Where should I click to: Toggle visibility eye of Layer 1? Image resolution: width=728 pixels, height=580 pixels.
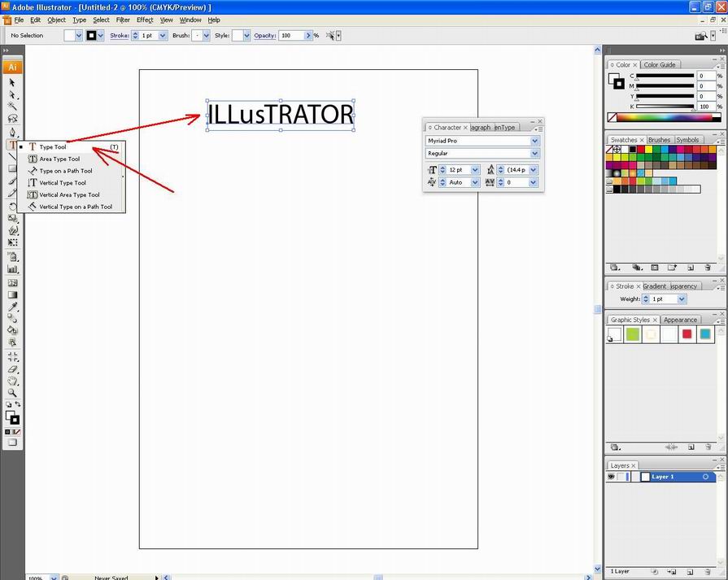(612, 477)
